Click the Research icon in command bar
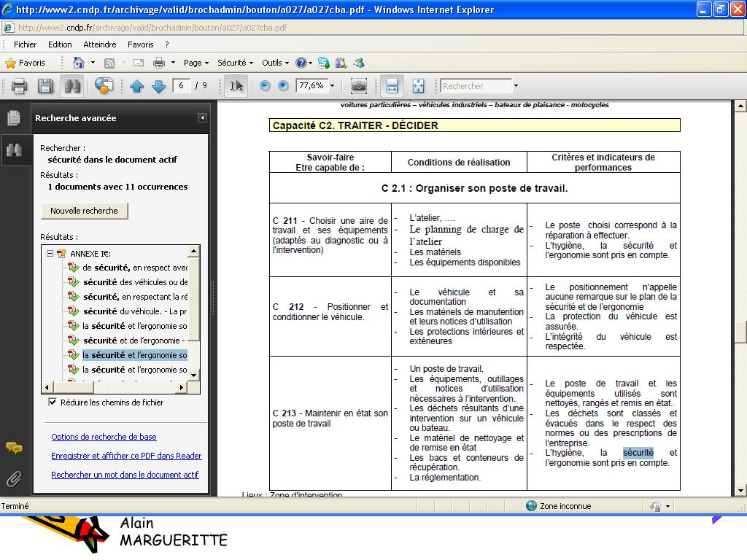747x560 pixels. (x=341, y=63)
